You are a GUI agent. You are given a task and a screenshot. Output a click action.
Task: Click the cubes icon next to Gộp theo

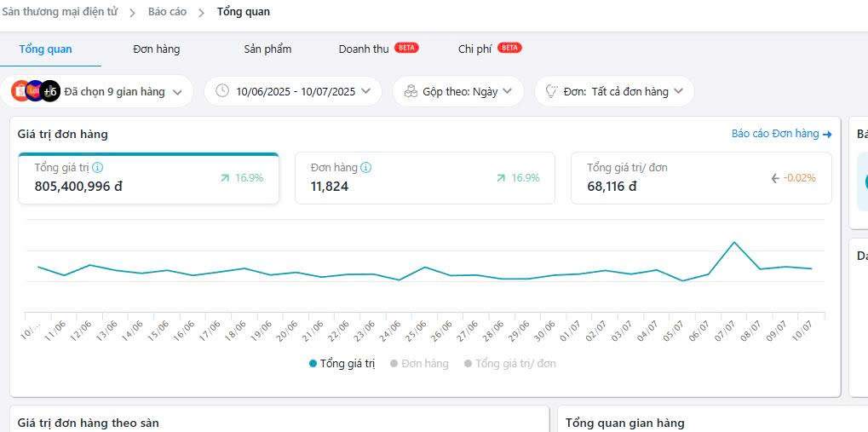[411, 91]
